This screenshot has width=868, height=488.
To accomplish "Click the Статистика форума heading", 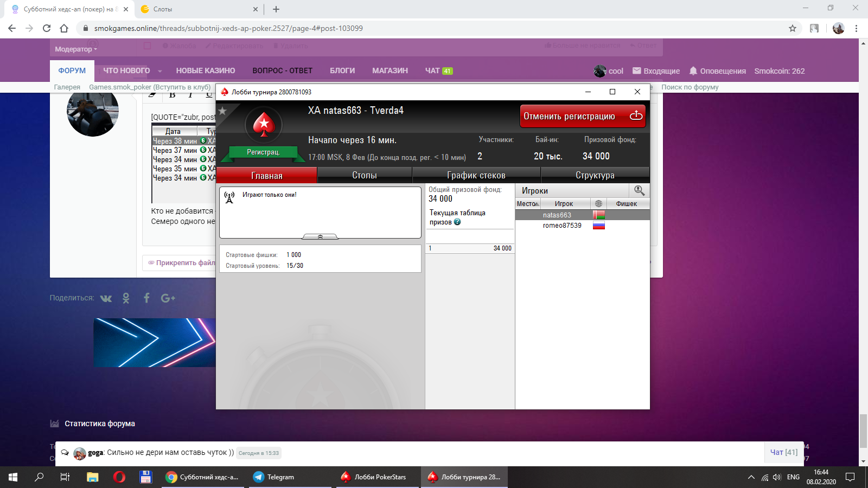I will pos(100,423).
